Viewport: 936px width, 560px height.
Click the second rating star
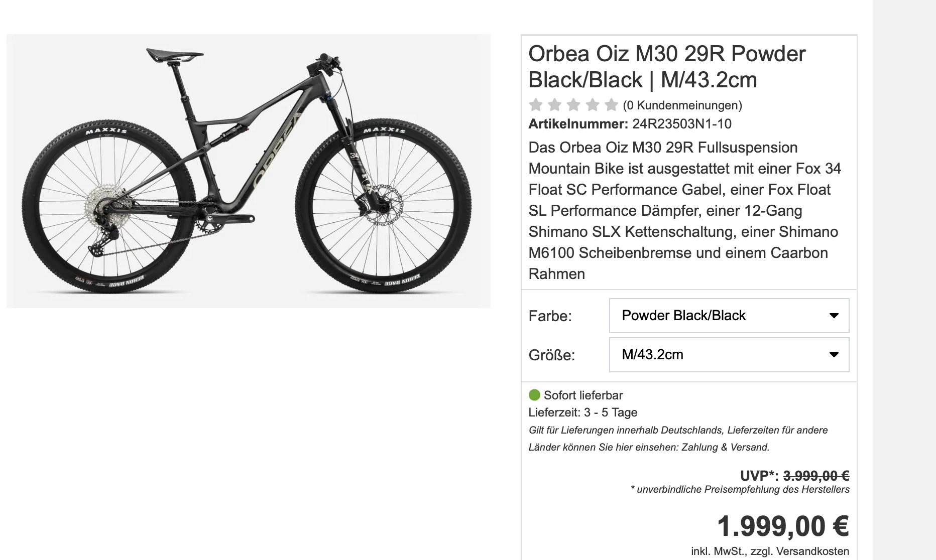(554, 105)
